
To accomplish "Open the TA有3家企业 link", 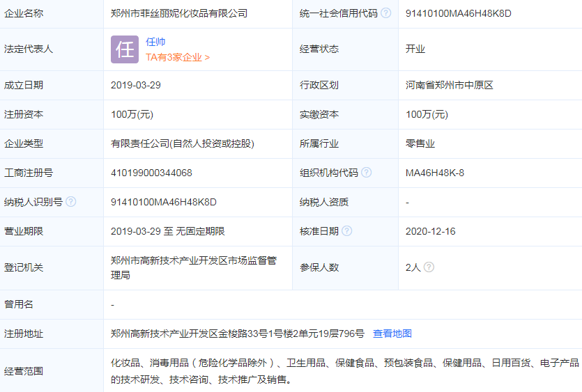I will click(x=178, y=57).
